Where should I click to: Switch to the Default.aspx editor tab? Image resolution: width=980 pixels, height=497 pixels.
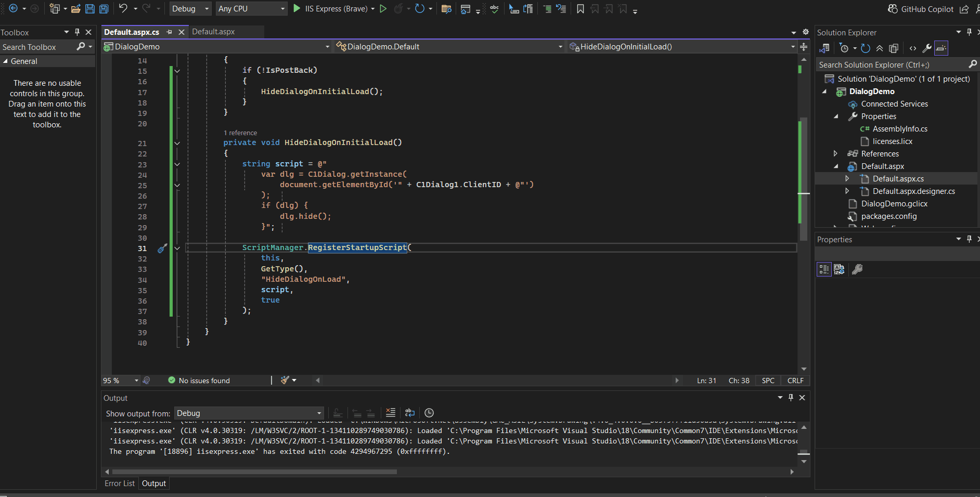(213, 32)
